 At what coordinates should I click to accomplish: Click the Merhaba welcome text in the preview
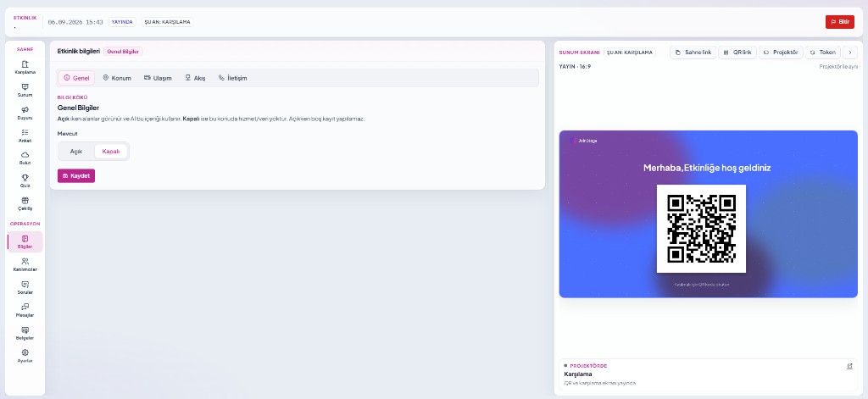[707, 168]
